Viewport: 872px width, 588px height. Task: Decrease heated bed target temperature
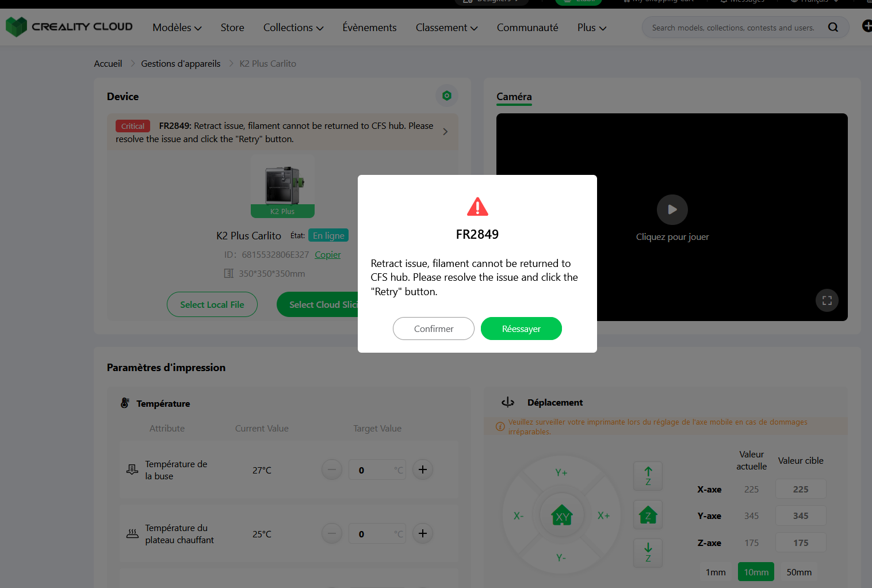coord(332,533)
